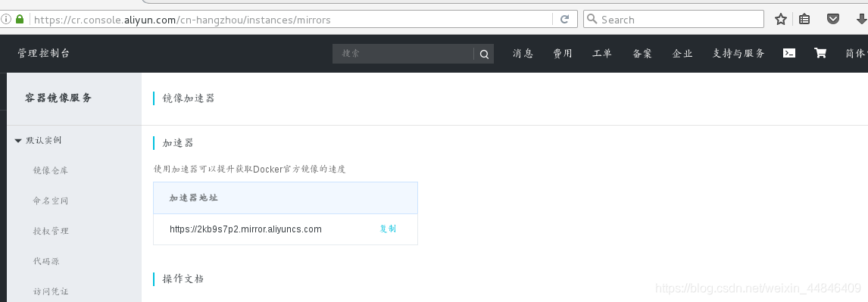Image resolution: width=868 pixels, height=302 pixels.
Task: Click the console search magnifier icon
Action: click(x=484, y=54)
